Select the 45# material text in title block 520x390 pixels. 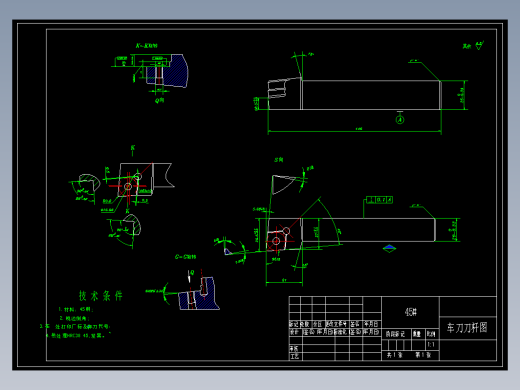[411, 312]
